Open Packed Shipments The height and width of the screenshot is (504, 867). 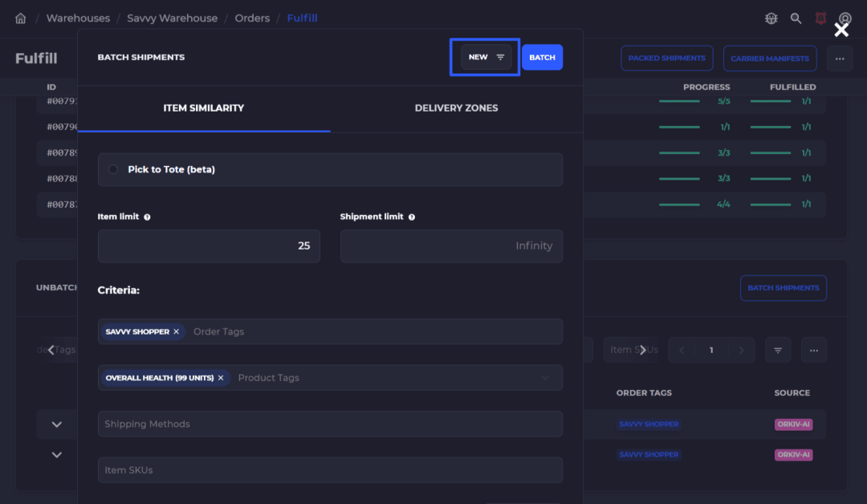point(667,59)
